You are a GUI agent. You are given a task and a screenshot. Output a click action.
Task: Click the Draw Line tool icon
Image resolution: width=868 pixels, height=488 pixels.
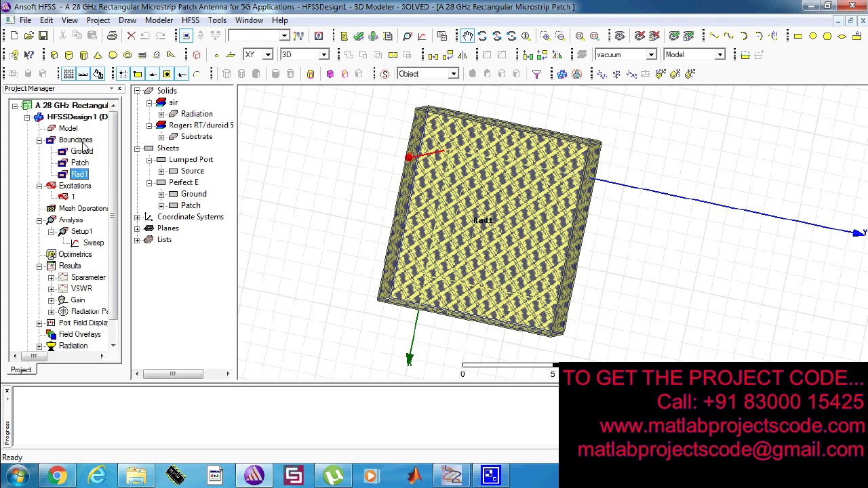(714, 36)
